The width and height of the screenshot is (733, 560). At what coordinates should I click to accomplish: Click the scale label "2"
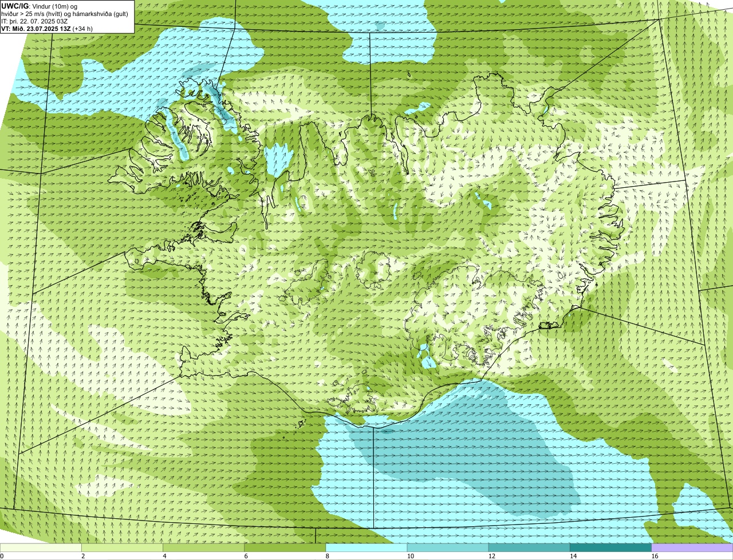(x=83, y=556)
